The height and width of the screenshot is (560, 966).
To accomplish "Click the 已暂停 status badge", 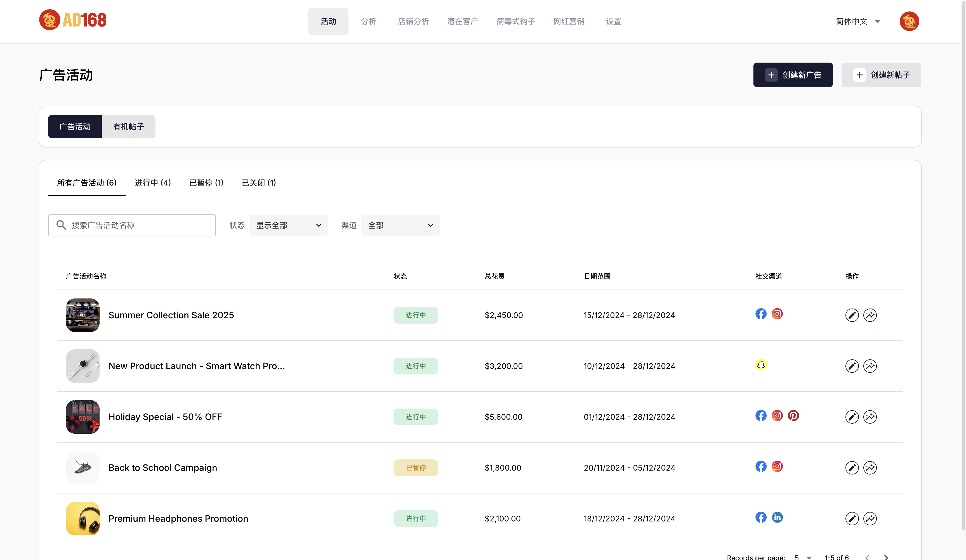I will click(x=416, y=468).
